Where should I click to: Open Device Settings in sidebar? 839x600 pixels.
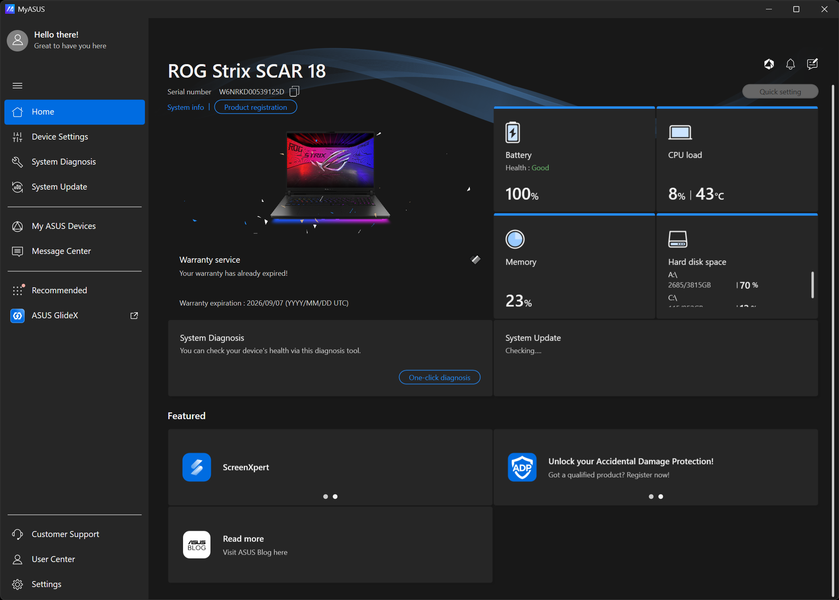click(74, 137)
